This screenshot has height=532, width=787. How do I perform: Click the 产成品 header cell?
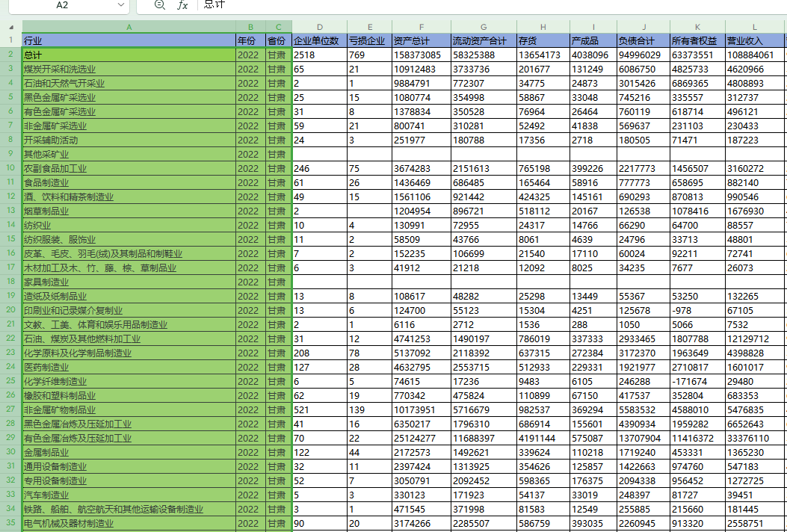(593, 40)
